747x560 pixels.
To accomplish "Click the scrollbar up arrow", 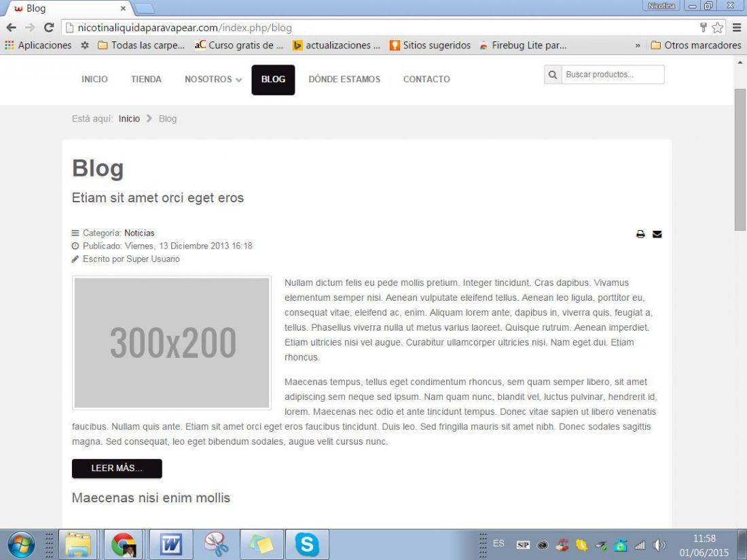I will (x=740, y=62).
